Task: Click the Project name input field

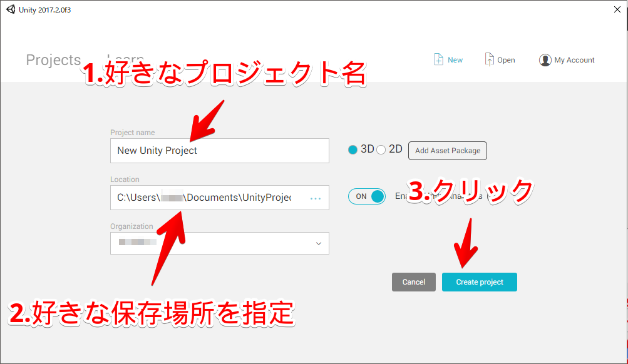Action: point(220,151)
